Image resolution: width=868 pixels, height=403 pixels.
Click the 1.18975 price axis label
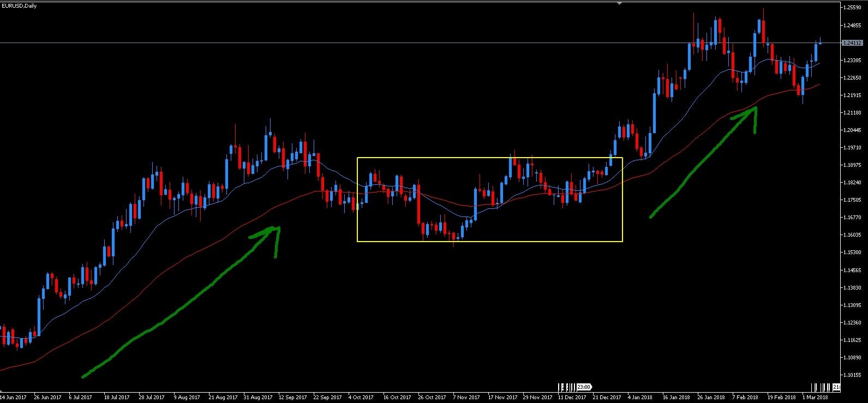click(x=852, y=165)
